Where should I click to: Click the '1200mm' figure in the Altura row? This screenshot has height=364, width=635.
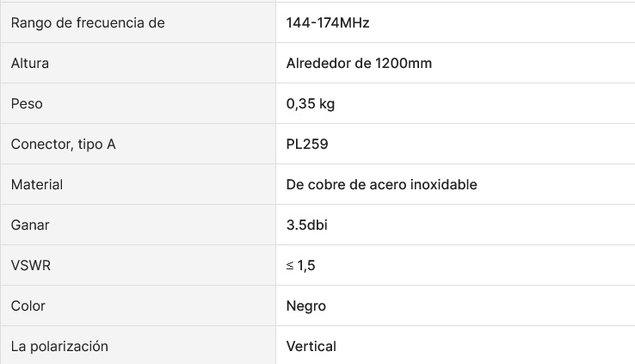[x=404, y=63]
